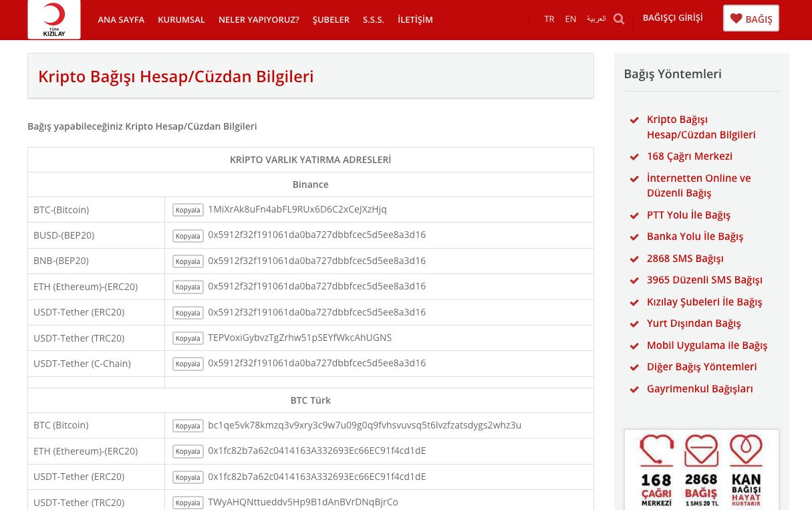This screenshot has height=510, width=812.
Task: Open Diğer Bağış Yöntemleri link
Action: tap(702, 366)
